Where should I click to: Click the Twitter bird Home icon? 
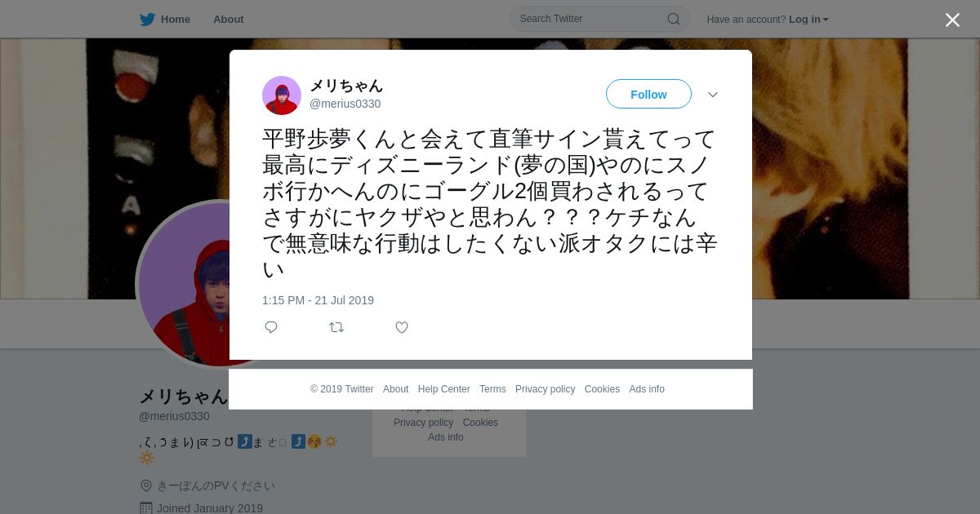click(x=147, y=20)
